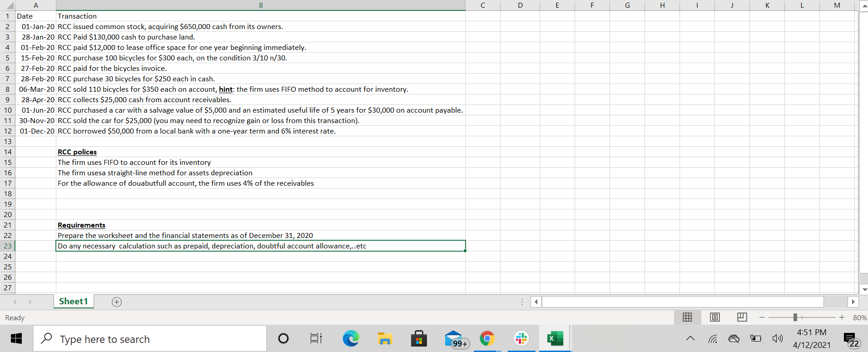Click the zoom in plus button
Screen dimensions: 868x352
[x=842, y=317]
